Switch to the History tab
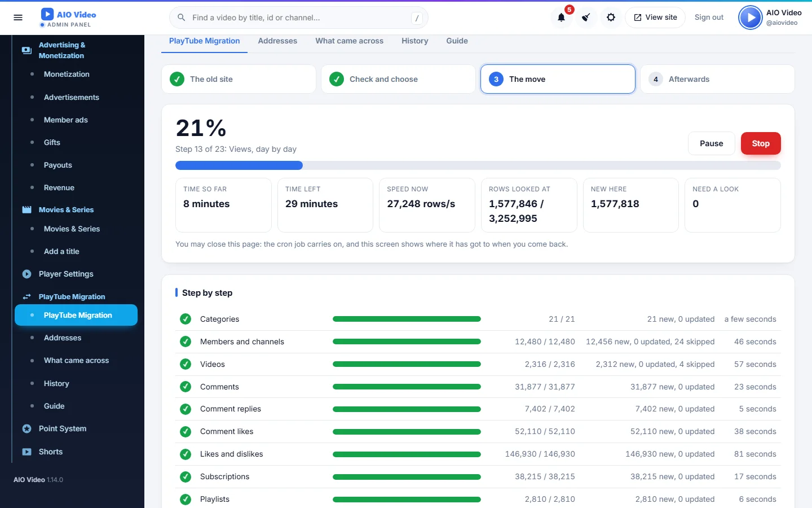This screenshot has width=812, height=508. (x=415, y=41)
